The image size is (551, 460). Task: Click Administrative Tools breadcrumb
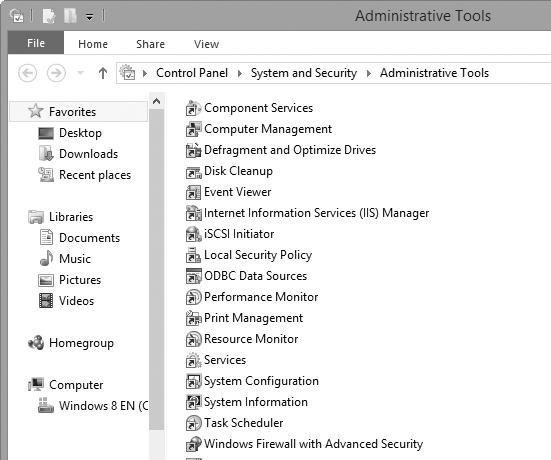pyautogui.click(x=434, y=73)
